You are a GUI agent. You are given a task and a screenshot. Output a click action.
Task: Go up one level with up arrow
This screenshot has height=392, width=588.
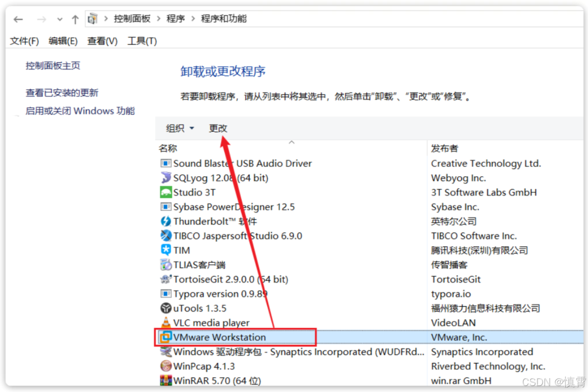click(75, 19)
